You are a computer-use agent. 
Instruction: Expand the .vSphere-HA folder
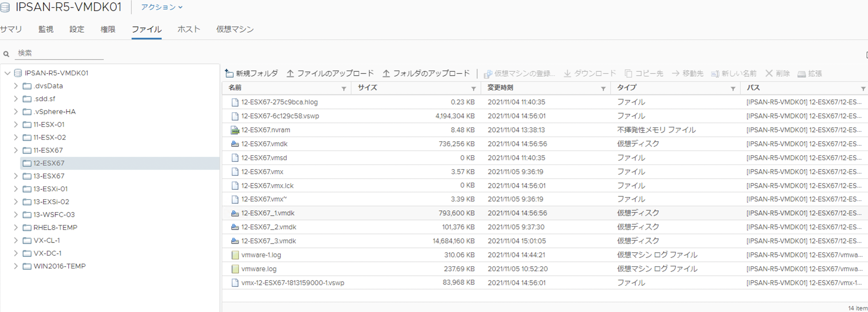[x=16, y=112]
